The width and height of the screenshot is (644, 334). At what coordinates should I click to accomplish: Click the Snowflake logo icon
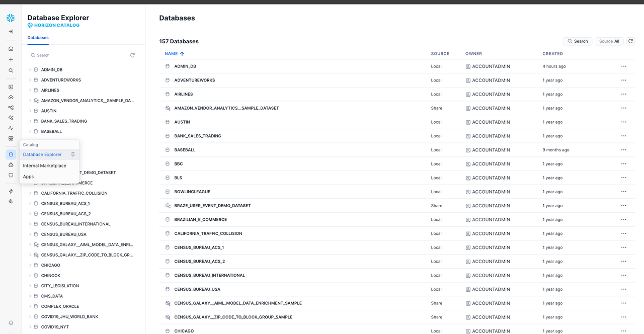(11, 18)
